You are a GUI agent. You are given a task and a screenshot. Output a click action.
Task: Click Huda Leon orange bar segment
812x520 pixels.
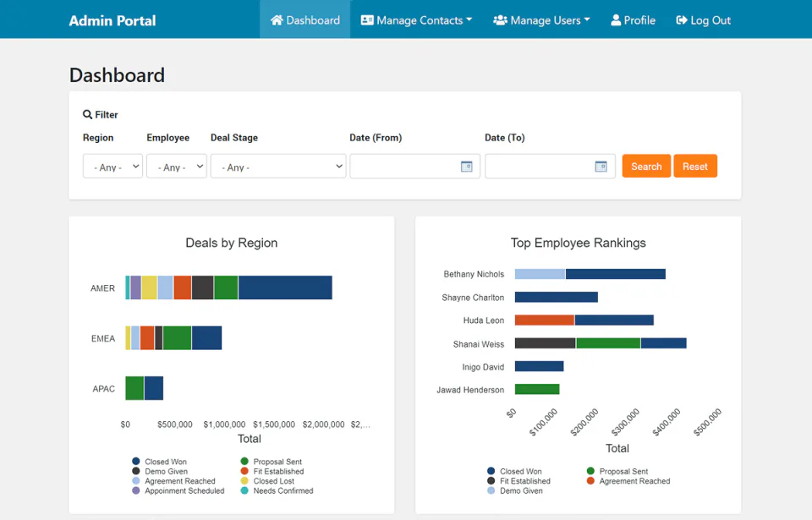pyautogui.click(x=545, y=320)
